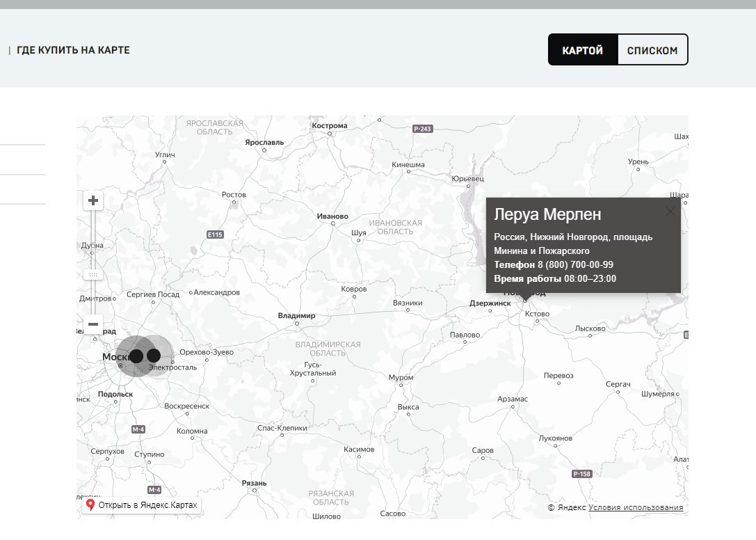756x540 pixels.
Task: Click the Рязань city label on map
Action: tap(254, 483)
